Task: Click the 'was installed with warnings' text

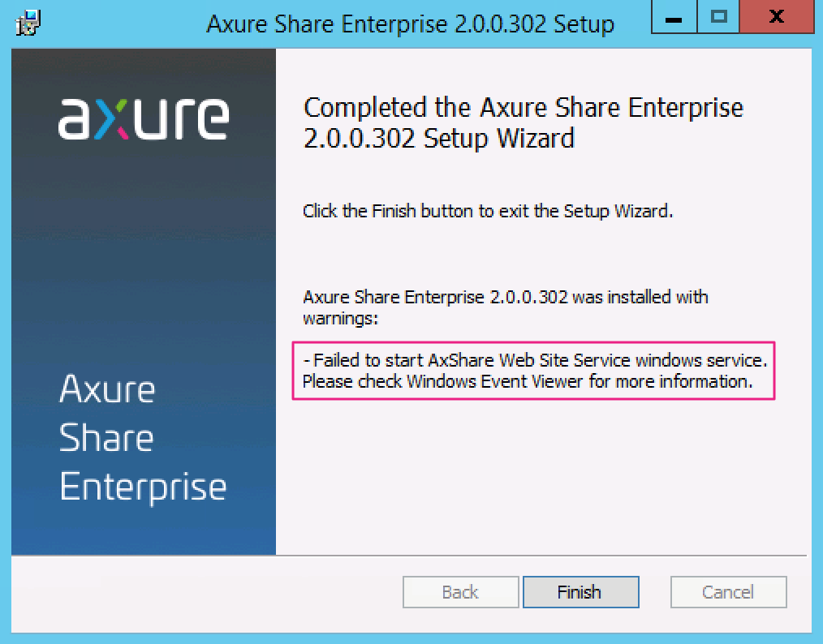Action: point(506,307)
